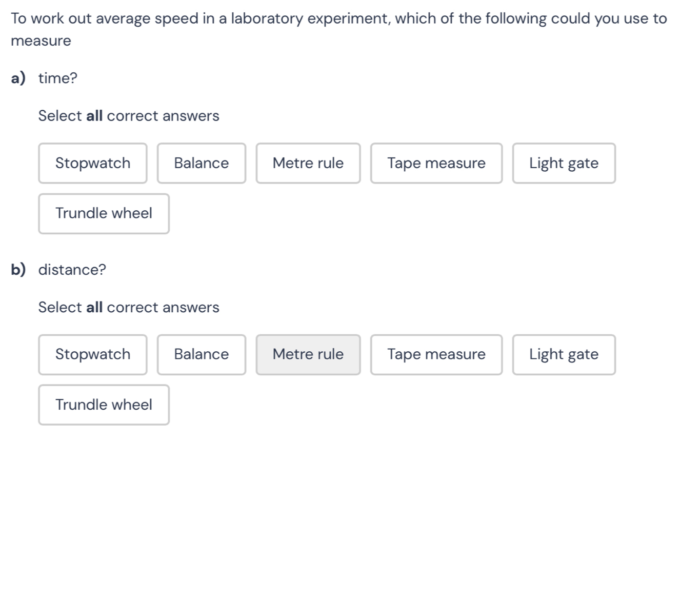This screenshot has width=700, height=604.
Task: Click the bold 'a)' part label
Action: tap(18, 78)
